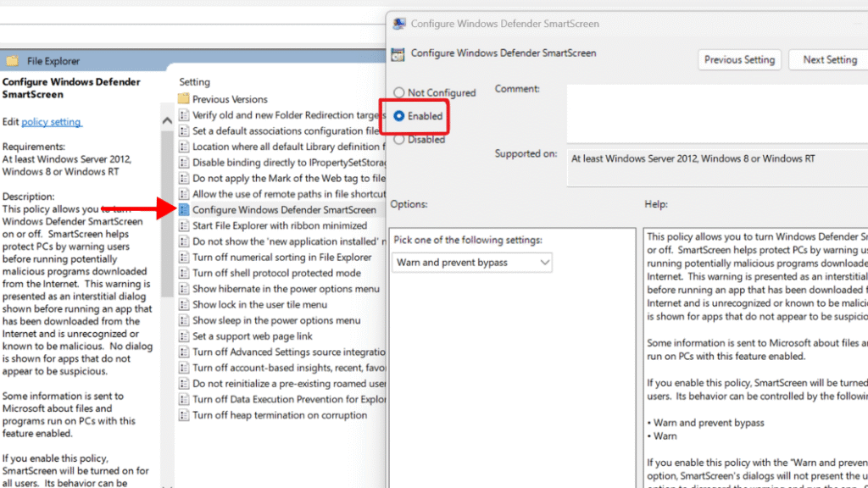This screenshot has width=868, height=488.
Task: Select the Disabled radio button
Action: click(x=398, y=140)
